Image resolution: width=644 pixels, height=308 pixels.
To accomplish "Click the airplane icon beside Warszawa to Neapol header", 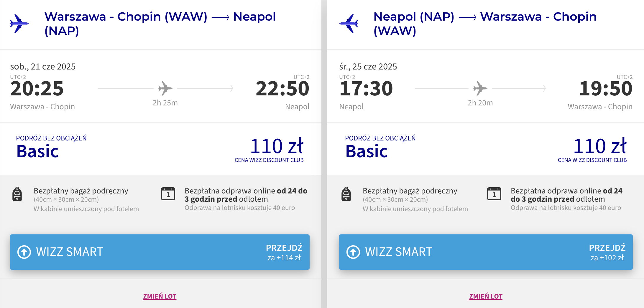I will (19, 24).
